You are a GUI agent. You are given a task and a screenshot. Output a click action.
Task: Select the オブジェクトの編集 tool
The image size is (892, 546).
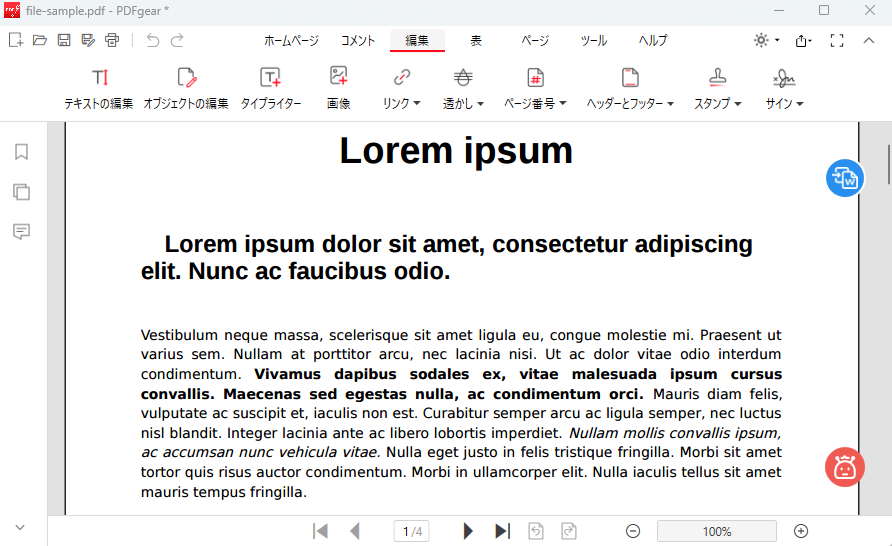point(186,88)
